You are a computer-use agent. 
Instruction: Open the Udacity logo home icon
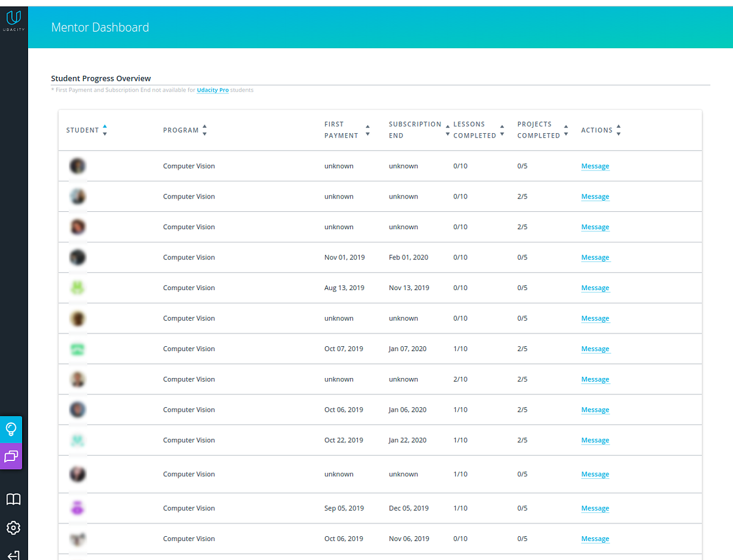point(13,21)
